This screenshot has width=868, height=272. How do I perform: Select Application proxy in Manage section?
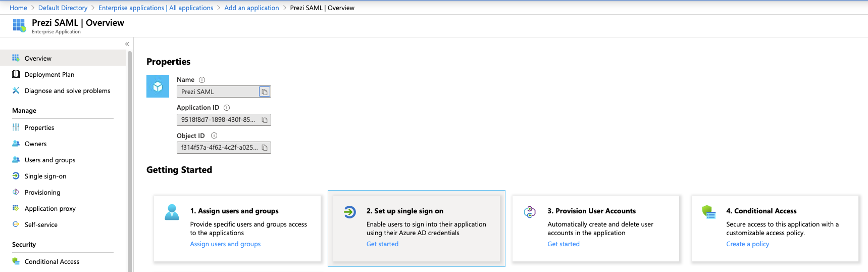pos(49,208)
